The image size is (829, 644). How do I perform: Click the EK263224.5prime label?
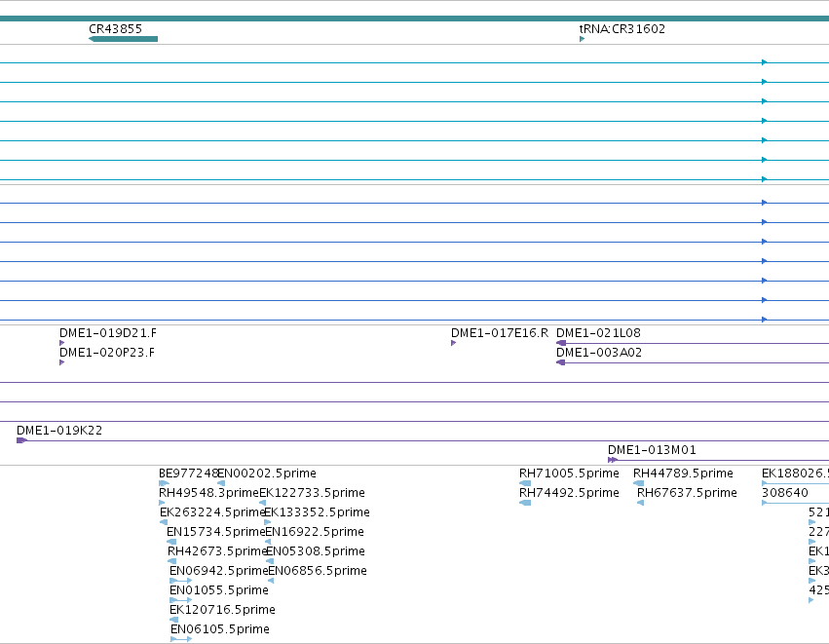pyautogui.click(x=212, y=512)
